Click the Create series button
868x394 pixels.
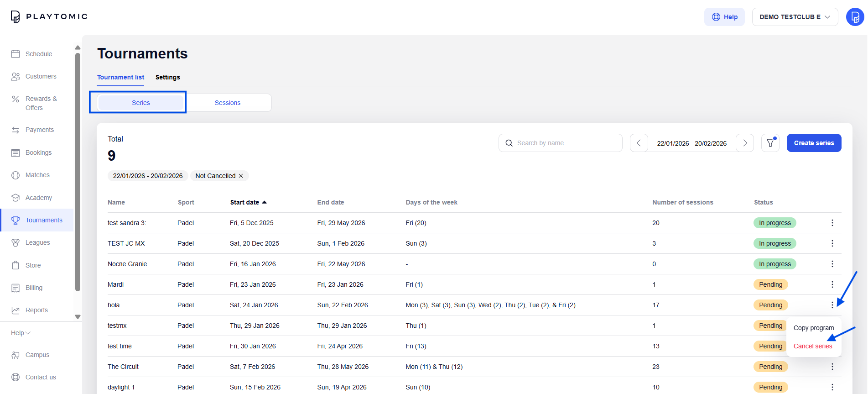pos(814,143)
